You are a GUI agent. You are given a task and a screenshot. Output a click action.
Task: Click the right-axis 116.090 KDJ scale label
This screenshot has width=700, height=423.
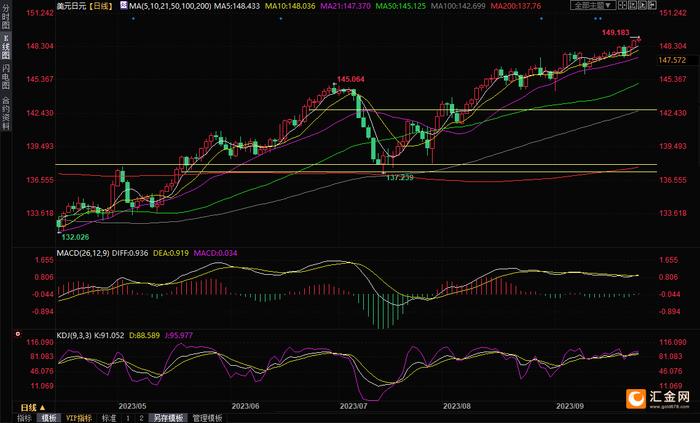(x=672, y=342)
